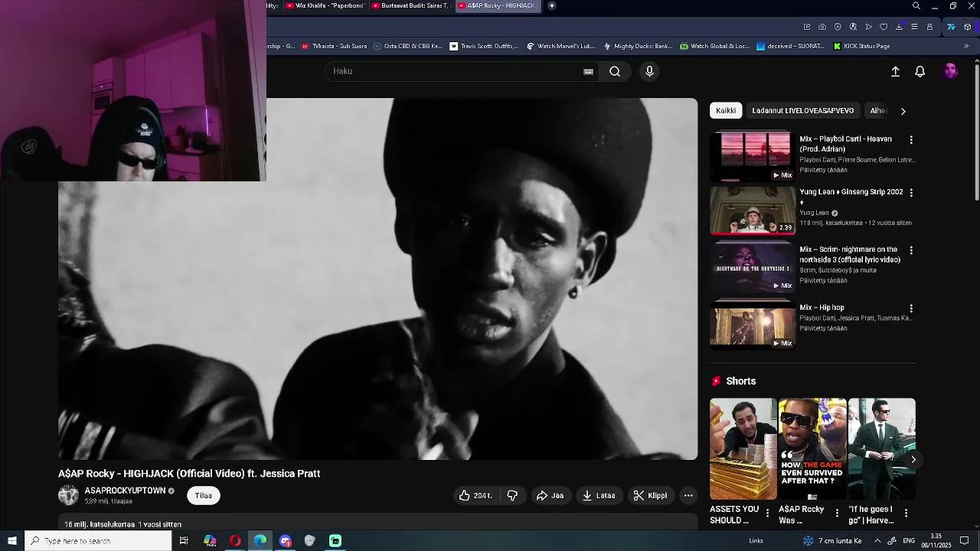
Task: Show hidden system tray icons
Action: pos(877,541)
